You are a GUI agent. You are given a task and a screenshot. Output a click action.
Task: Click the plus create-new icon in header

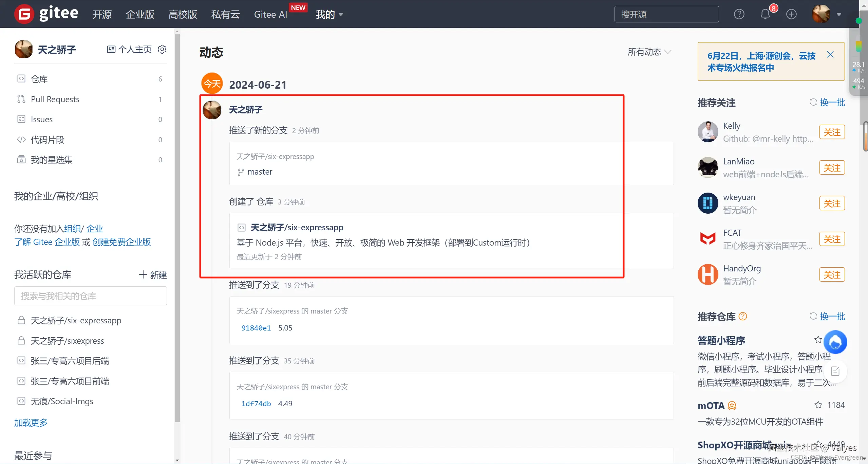(791, 14)
